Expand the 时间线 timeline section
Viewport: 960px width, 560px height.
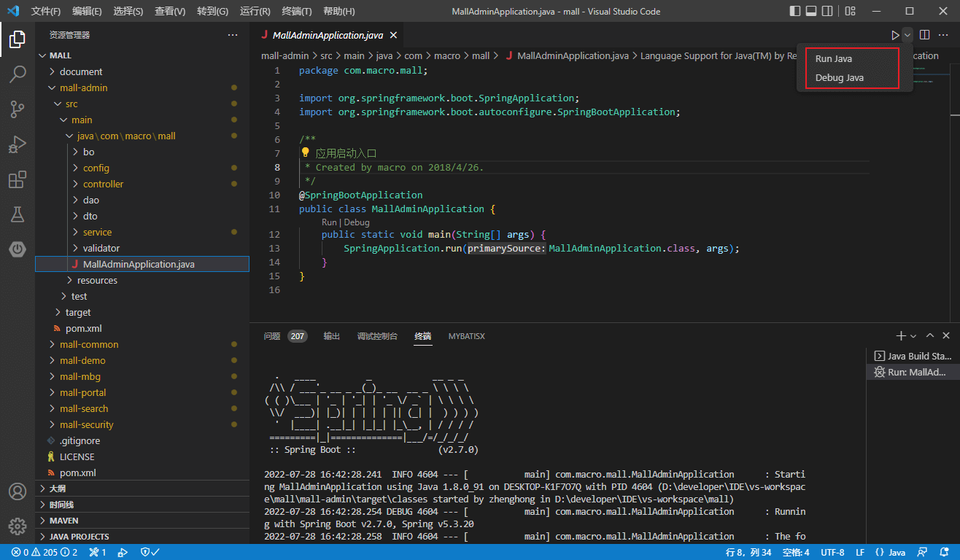pyautogui.click(x=142, y=505)
